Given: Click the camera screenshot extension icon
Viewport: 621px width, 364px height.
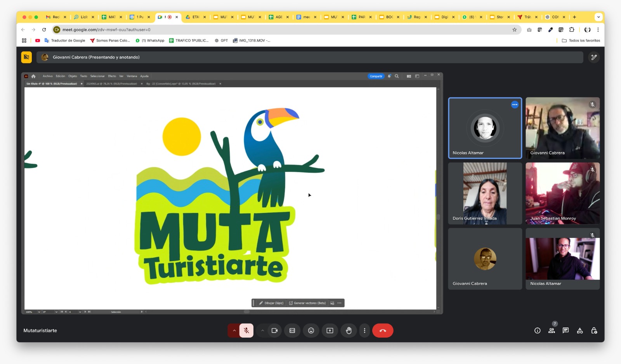Looking at the screenshot, I should (529, 29).
